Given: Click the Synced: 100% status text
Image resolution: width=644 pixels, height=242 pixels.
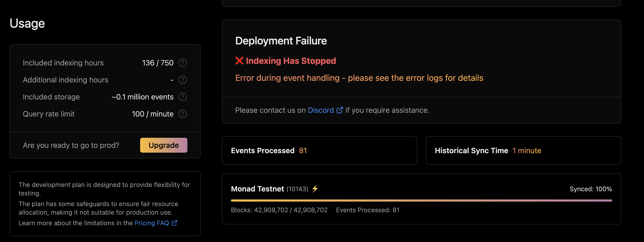Looking at the screenshot, I should coord(590,189).
